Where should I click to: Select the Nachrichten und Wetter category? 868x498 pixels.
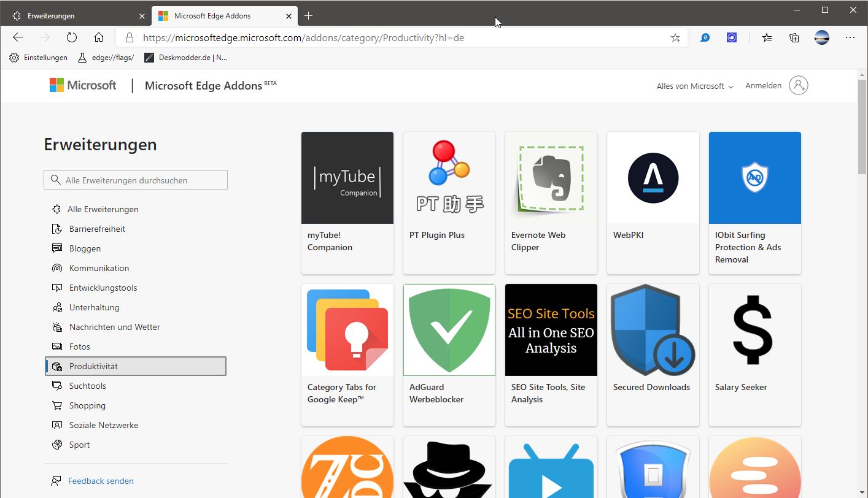click(x=136, y=327)
